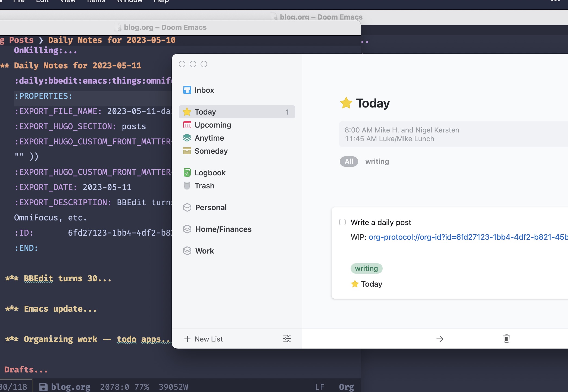Delete the task using the trash icon

tap(506, 339)
